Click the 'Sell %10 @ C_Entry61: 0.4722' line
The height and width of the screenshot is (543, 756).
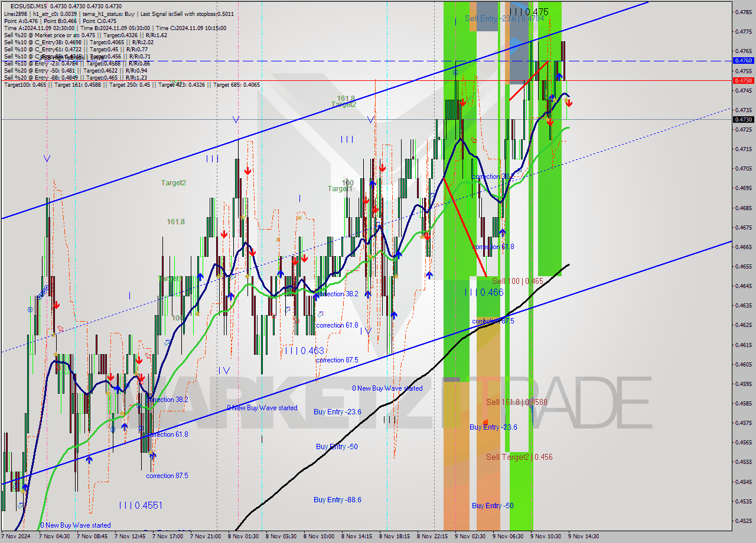coord(76,49)
